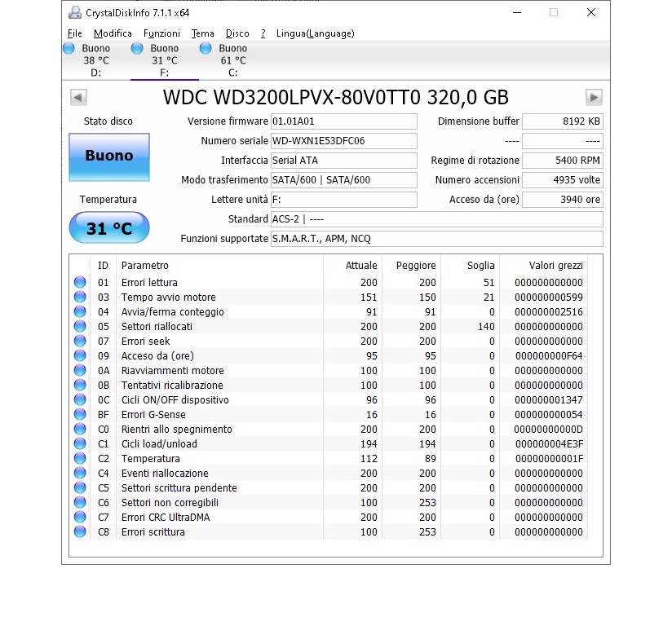The width and height of the screenshot is (672, 626).
Task: Click status orb for Settori scrittura pendente row
Action: (x=80, y=487)
